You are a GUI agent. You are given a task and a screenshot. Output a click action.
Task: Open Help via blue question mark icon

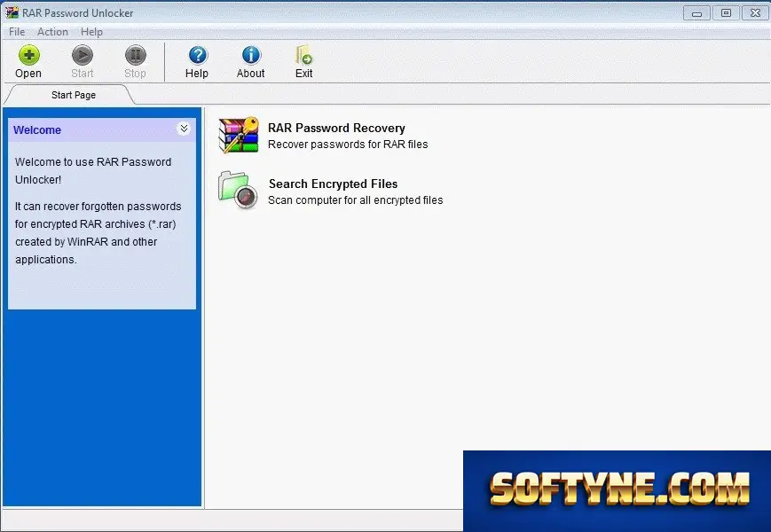tap(198, 55)
